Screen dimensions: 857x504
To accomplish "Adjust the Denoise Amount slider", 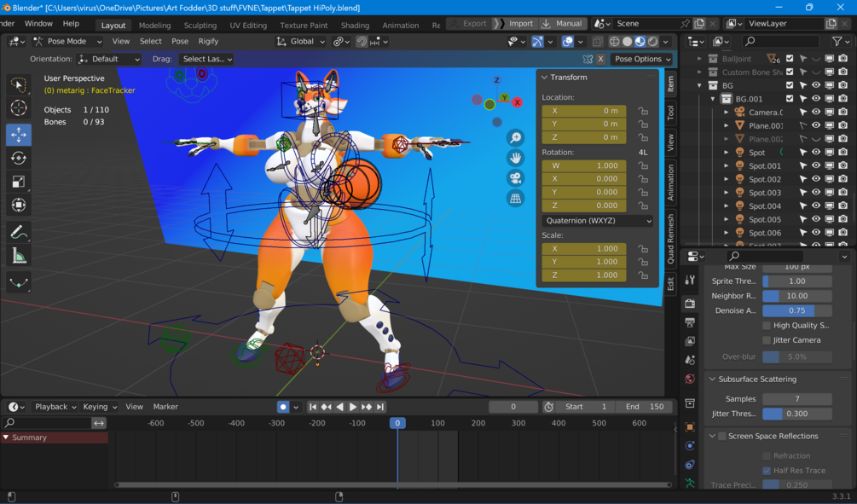I will (796, 310).
